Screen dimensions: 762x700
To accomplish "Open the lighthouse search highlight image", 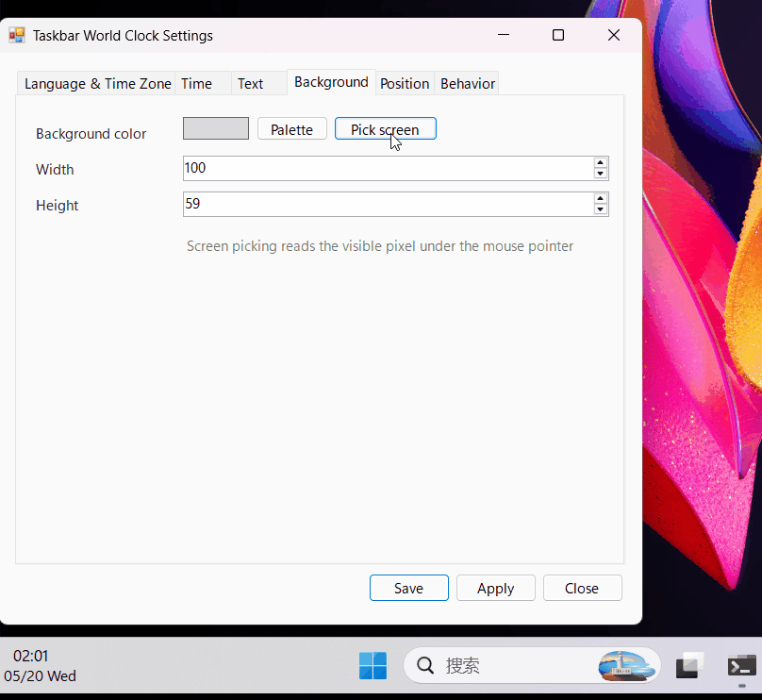I will (626, 665).
